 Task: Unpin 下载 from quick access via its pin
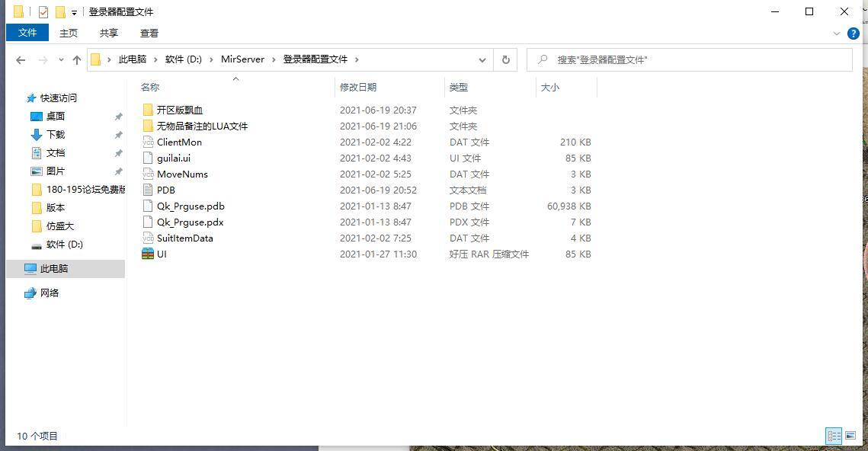pyautogui.click(x=118, y=134)
